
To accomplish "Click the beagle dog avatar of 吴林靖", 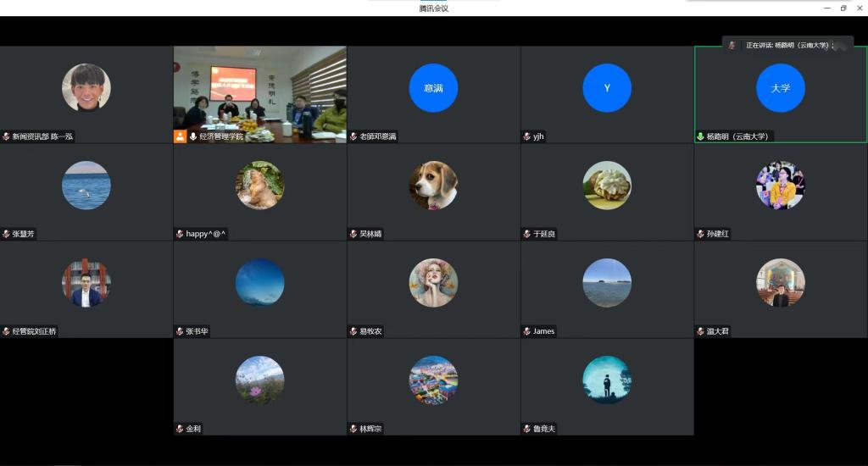I will pyautogui.click(x=433, y=186).
